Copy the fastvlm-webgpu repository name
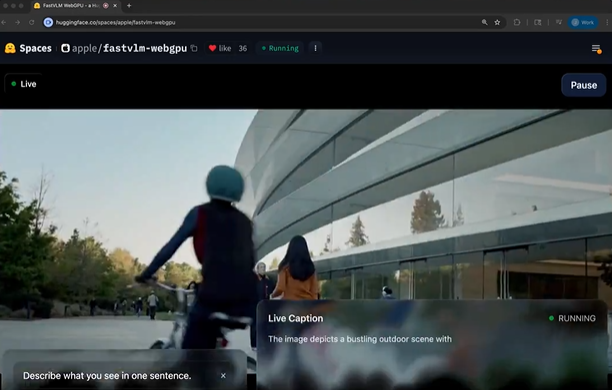This screenshot has width=612, height=390. (x=194, y=48)
